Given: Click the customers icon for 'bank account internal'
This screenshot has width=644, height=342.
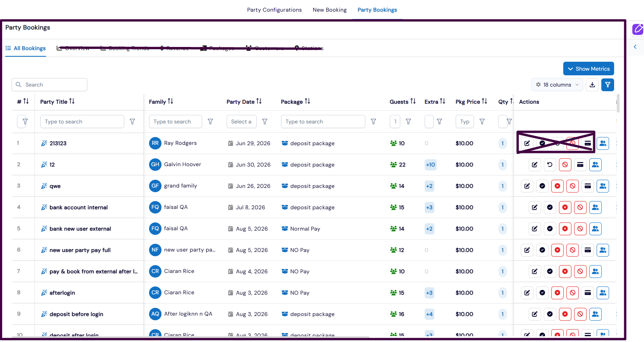Looking at the screenshot, I should pos(595,207).
